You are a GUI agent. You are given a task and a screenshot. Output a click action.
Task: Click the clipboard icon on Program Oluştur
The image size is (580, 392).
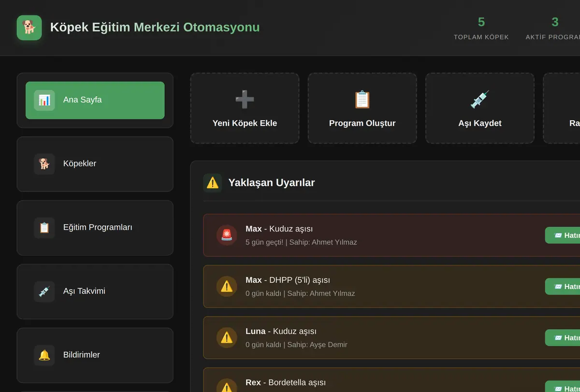362,100
